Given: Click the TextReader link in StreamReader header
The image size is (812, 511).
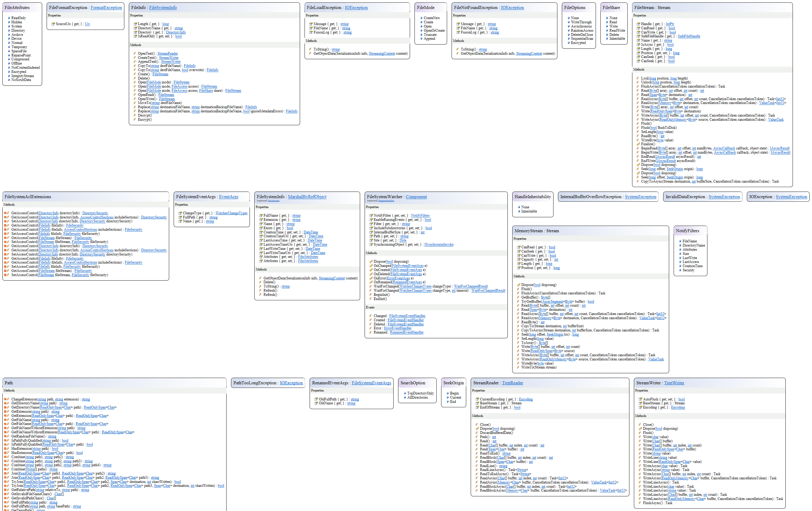Looking at the screenshot, I should pos(512,383).
